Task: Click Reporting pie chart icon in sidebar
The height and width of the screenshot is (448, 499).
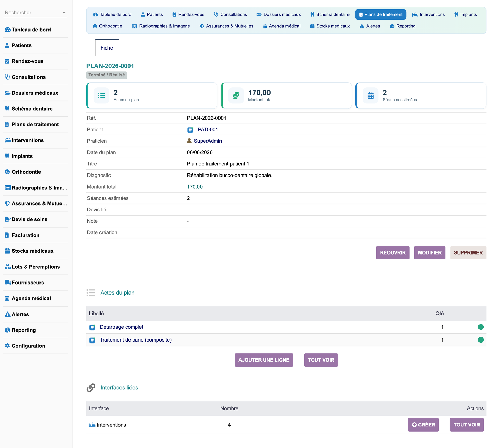Action: pyautogui.click(x=7, y=330)
